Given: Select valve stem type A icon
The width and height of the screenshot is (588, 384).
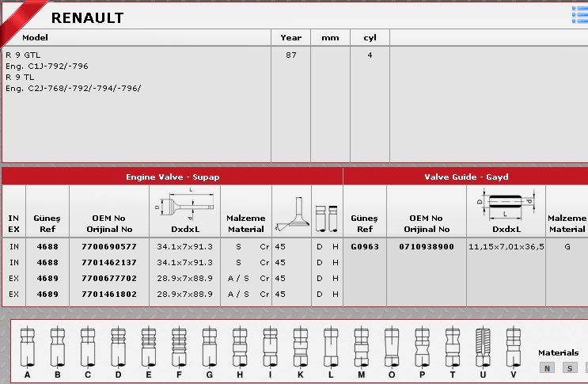Looking at the screenshot, I should tap(27, 347).
